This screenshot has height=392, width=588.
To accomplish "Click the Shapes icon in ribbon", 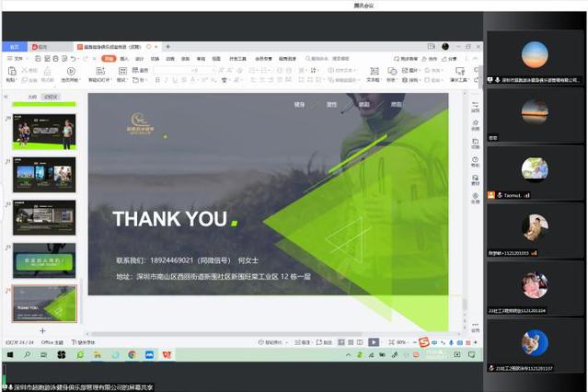I will click(x=392, y=71).
